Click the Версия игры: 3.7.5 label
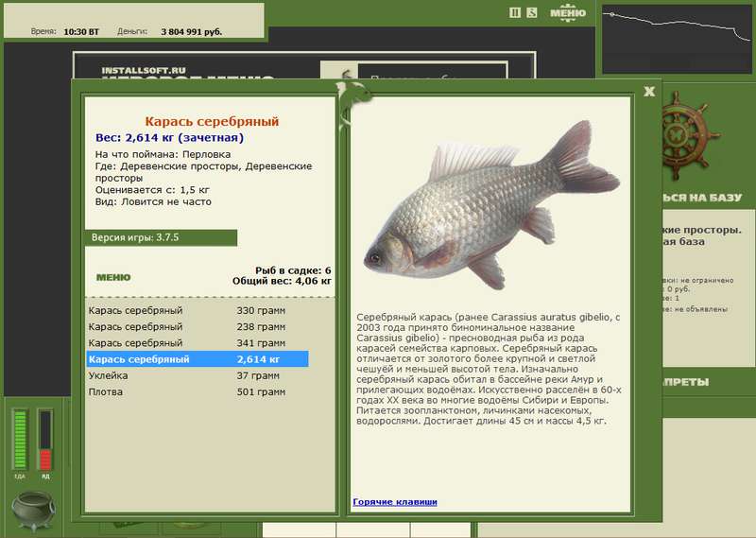Image resolution: width=756 pixels, height=538 pixels. click(x=161, y=237)
